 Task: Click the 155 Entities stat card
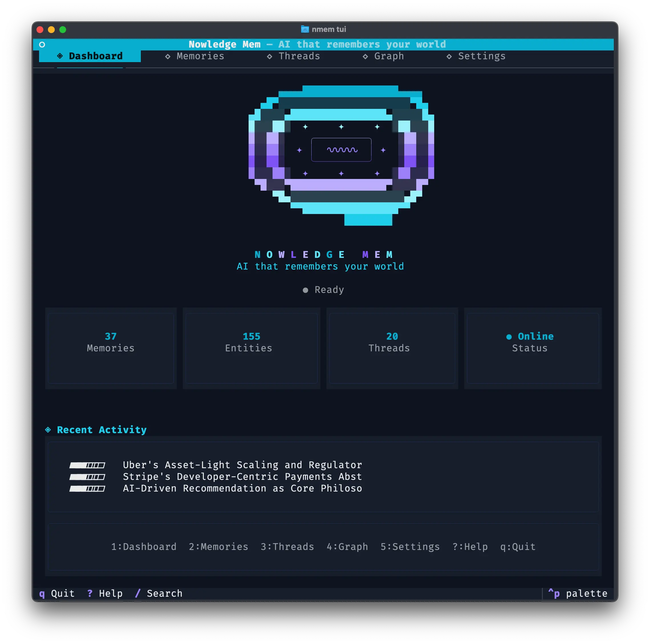(251, 348)
